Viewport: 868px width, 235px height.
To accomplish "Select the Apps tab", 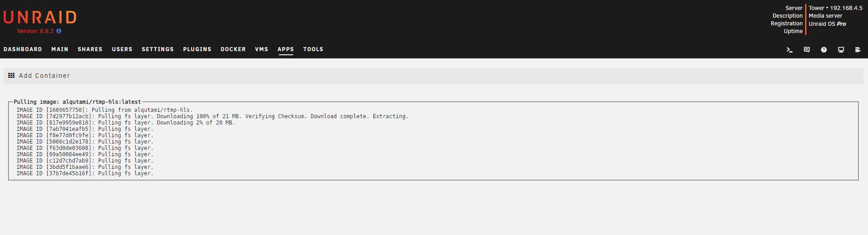I will (x=286, y=49).
